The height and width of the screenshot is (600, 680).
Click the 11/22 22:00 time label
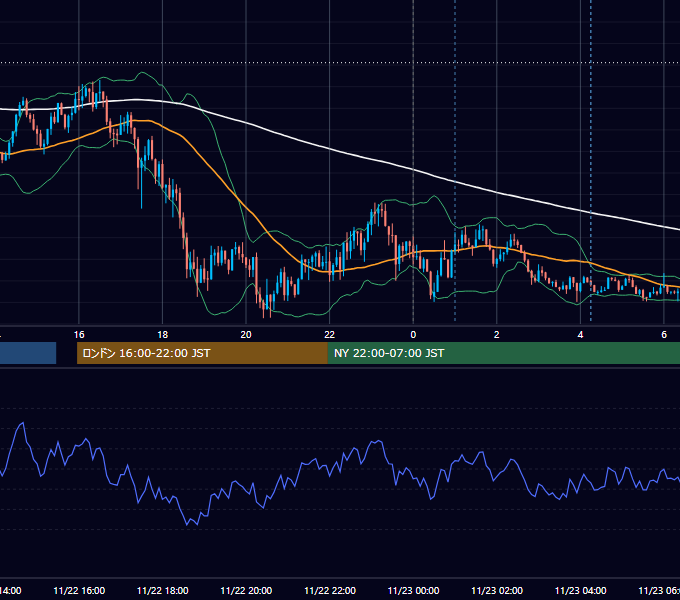[x=330, y=590]
